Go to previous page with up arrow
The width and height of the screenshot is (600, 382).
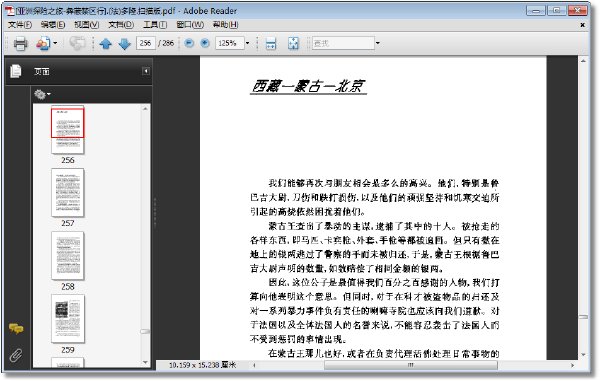click(106, 44)
